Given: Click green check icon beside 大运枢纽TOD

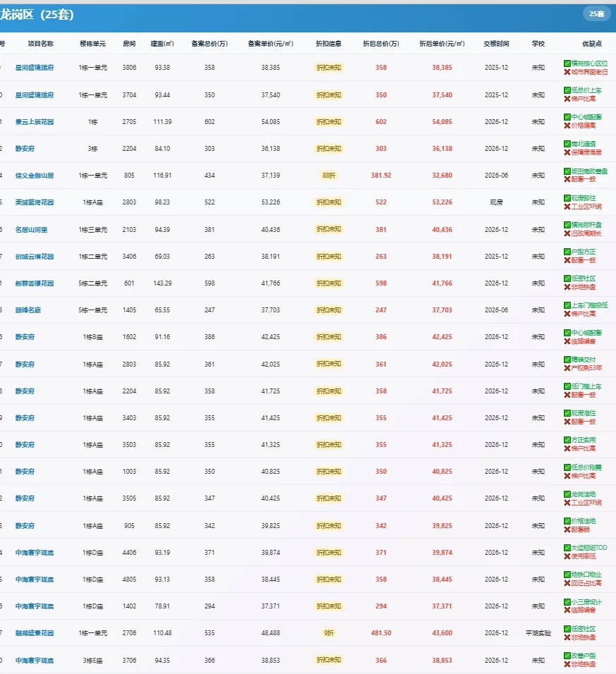Looking at the screenshot, I should pos(567,548).
